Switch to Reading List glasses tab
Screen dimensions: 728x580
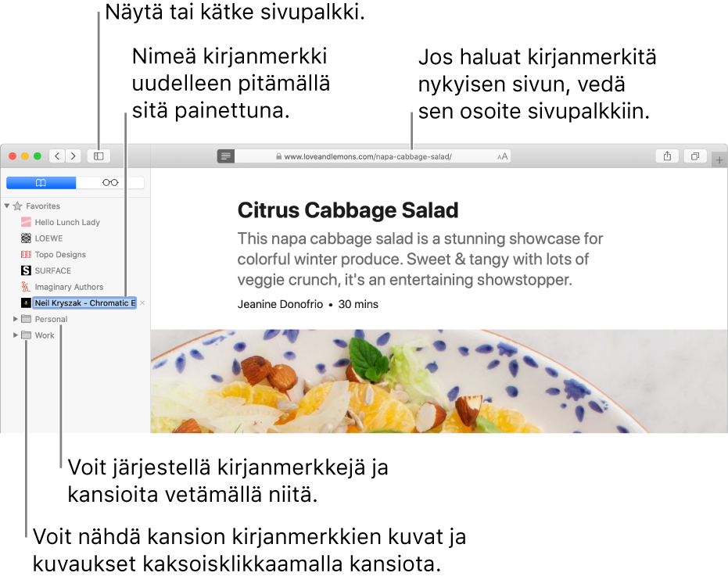click(x=110, y=183)
